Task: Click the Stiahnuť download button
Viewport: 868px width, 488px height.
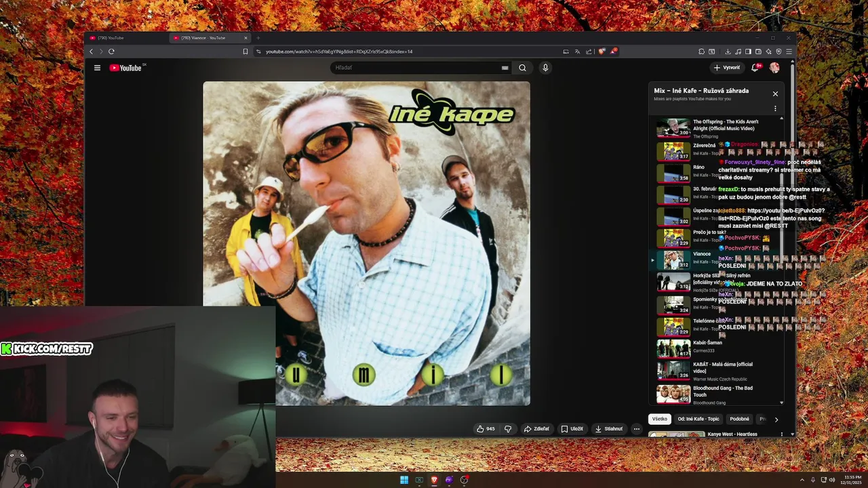Action: click(x=609, y=428)
